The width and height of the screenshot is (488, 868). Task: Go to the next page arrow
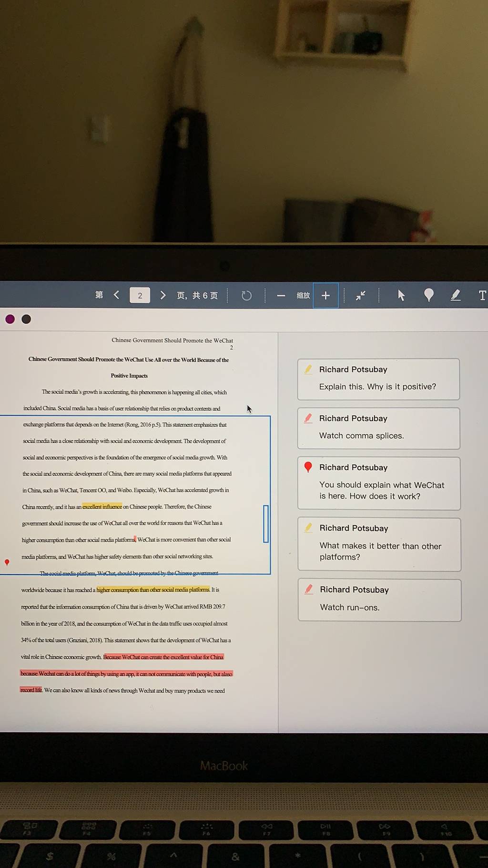[x=163, y=295]
